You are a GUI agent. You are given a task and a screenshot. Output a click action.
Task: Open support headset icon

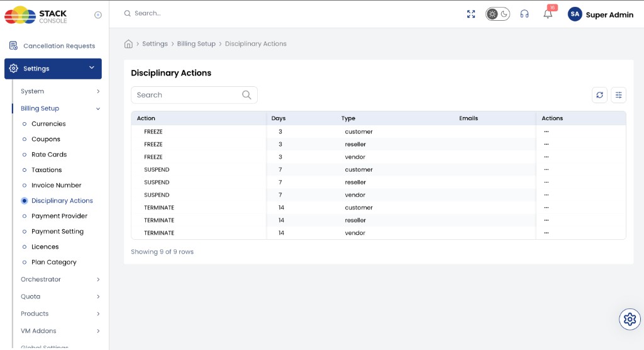pyautogui.click(x=524, y=14)
